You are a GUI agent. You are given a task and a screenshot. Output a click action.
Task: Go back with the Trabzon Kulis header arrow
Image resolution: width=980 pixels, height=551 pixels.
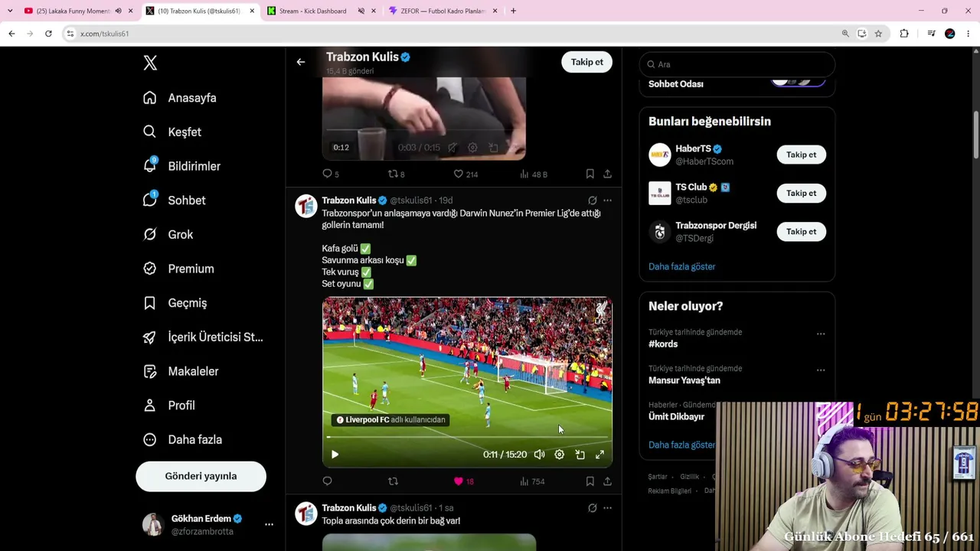click(x=301, y=62)
